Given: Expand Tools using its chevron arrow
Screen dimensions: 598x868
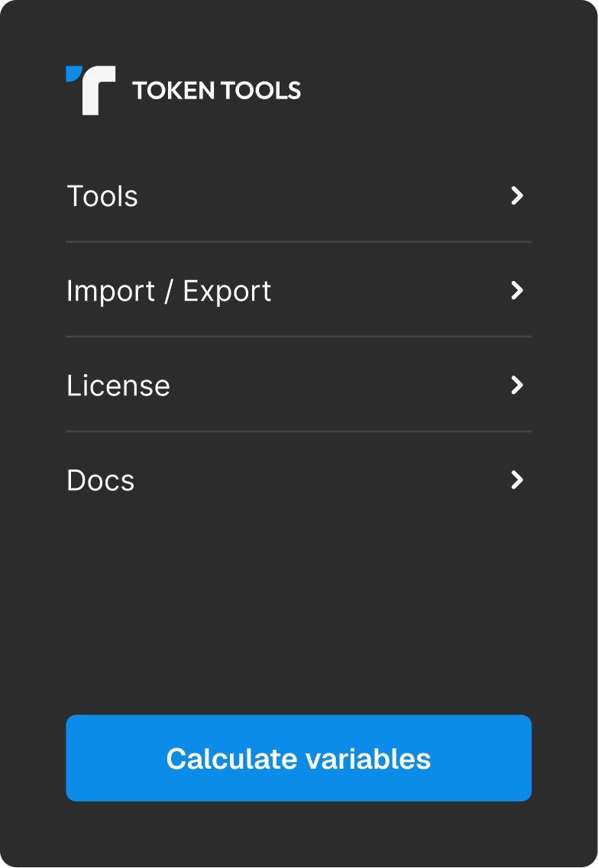Looking at the screenshot, I should point(517,196).
